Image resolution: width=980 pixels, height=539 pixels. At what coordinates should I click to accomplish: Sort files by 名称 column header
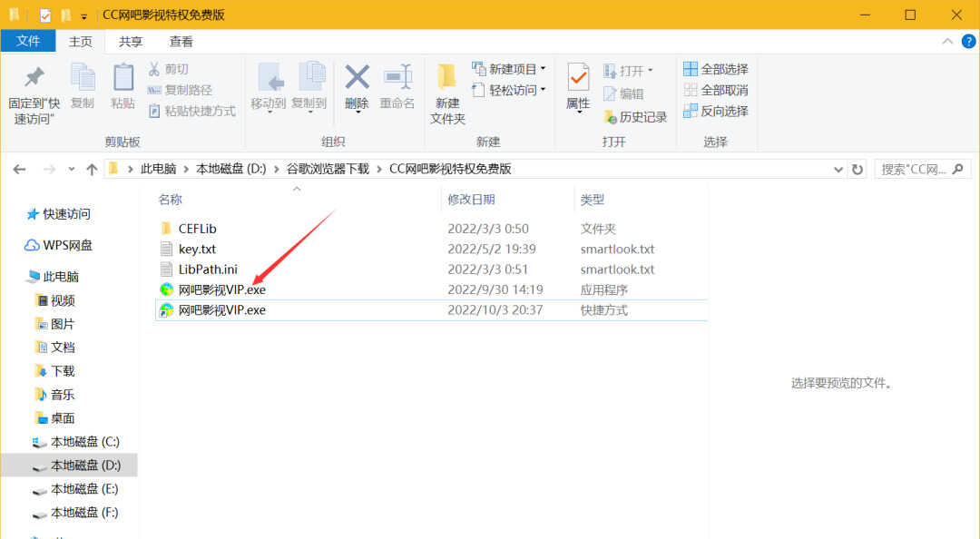[170, 200]
